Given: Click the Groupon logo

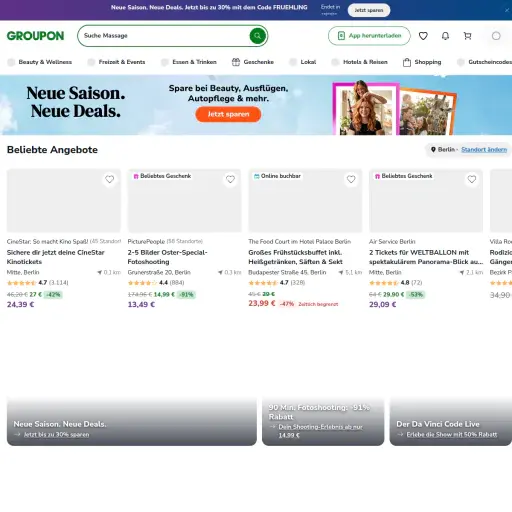Looking at the screenshot, I should [35, 36].
